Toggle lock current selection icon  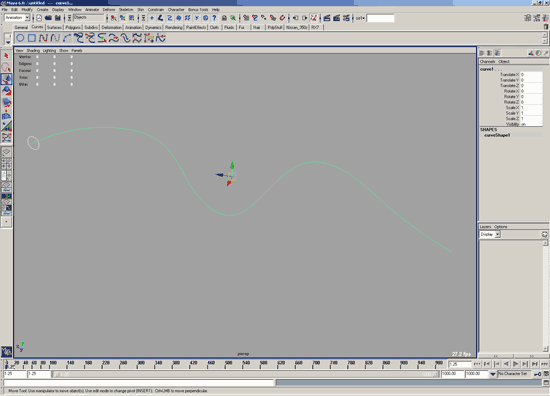[x=224, y=18]
